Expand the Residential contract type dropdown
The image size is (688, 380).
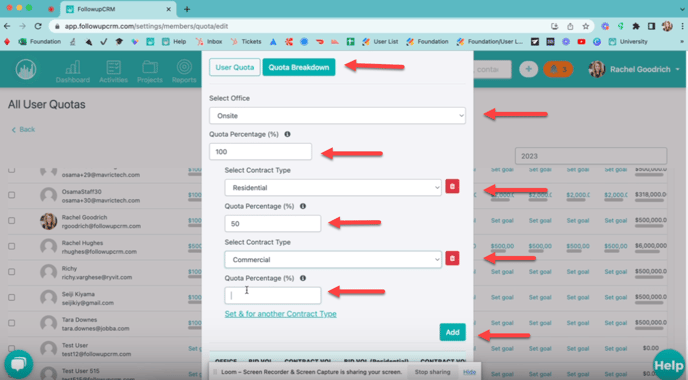(x=333, y=188)
